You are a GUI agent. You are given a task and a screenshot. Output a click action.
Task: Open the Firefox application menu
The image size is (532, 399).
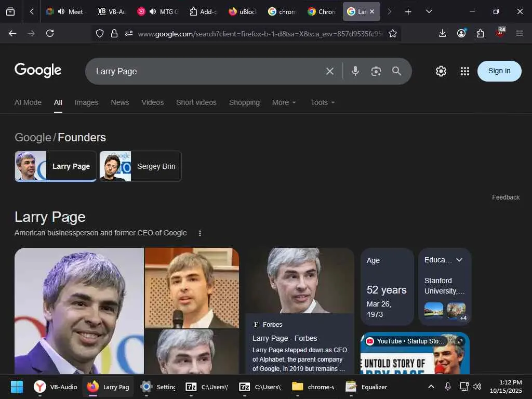pyautogui.click(x=519, y=33)
